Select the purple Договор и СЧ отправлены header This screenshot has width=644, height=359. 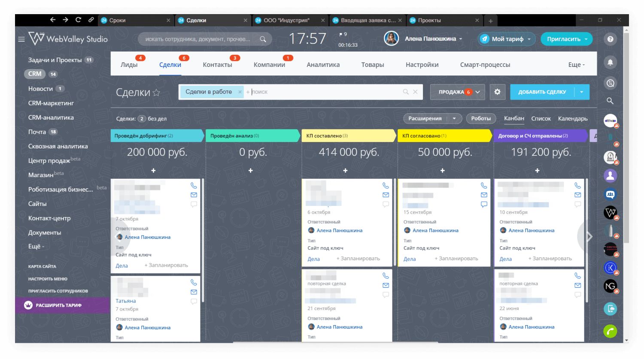tap(541, 136)
